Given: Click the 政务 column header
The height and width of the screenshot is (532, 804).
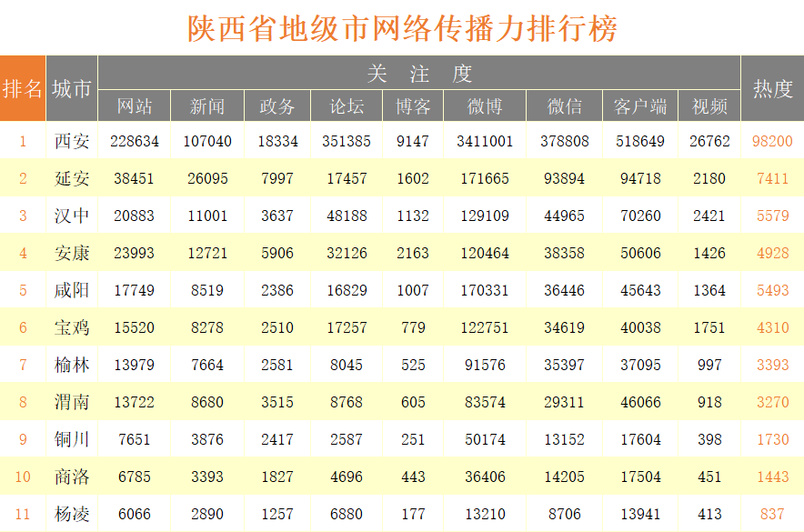Looking at the screenshot, I should [x=277, y=106].
